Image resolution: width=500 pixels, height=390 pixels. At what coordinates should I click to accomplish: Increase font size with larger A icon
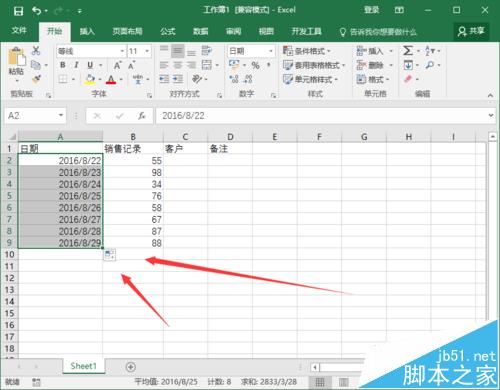click(x=117, y=65)
